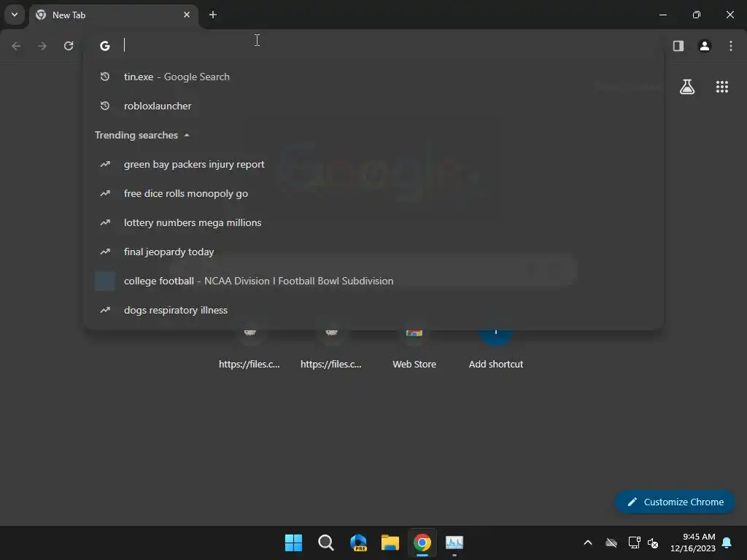This screenshot has height=560, width=747.
Task: Choose lottery numbers mega millions
Action: 373,222
